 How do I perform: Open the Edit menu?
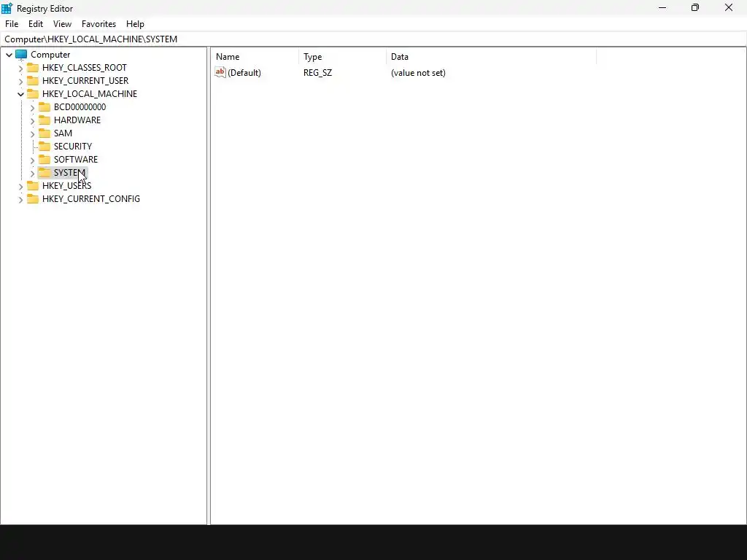click(36, 24)
